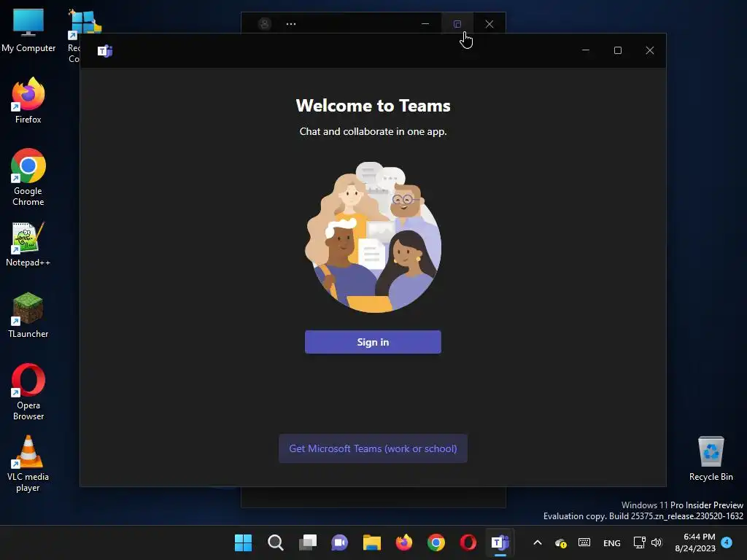747x560 pixels.
Task: Open network settings tray icon
Action: pos(639,542)
